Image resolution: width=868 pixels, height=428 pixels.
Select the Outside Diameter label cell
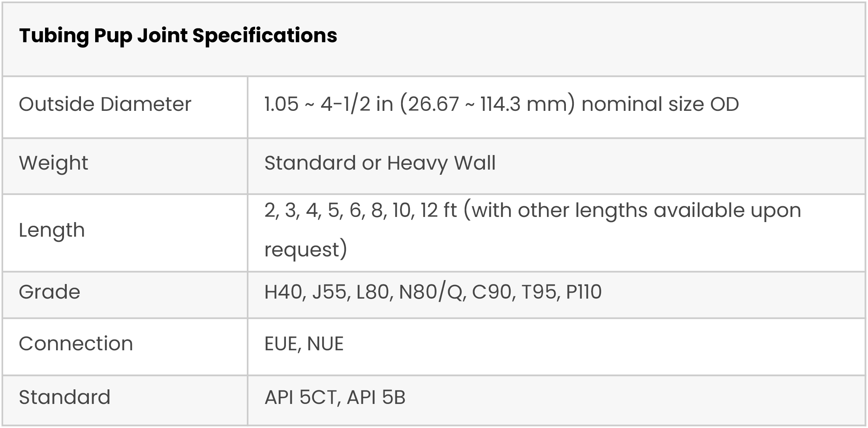[x=105, y=105]
